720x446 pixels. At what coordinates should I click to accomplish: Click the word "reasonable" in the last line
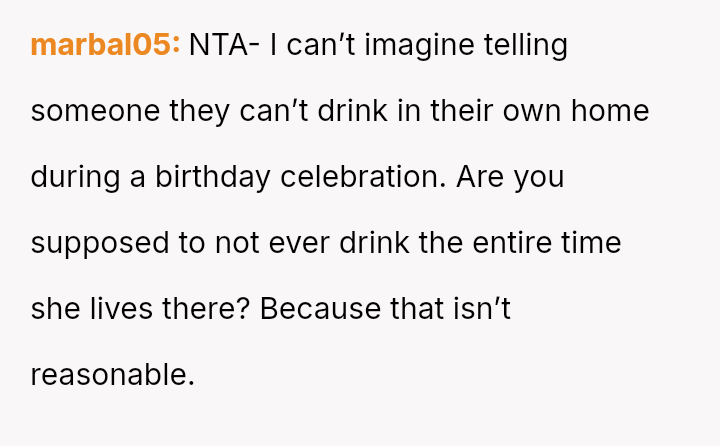(110, 375)
